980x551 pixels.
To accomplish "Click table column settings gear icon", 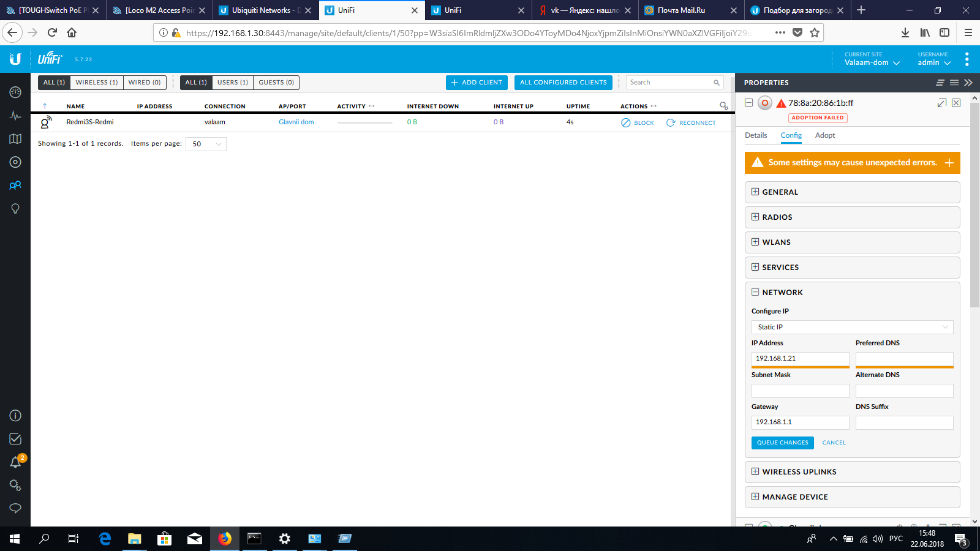I will tap(723, 106).
